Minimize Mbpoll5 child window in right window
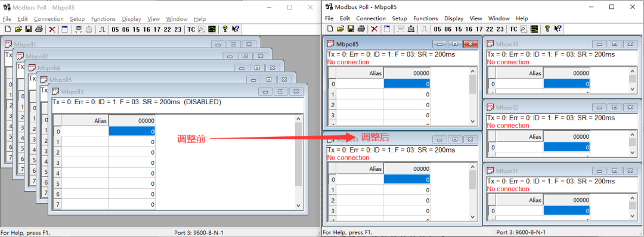 pos(439,44)
